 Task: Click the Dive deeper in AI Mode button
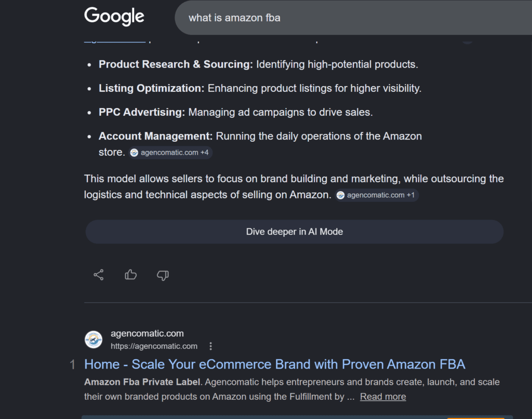tap(294, 232)
